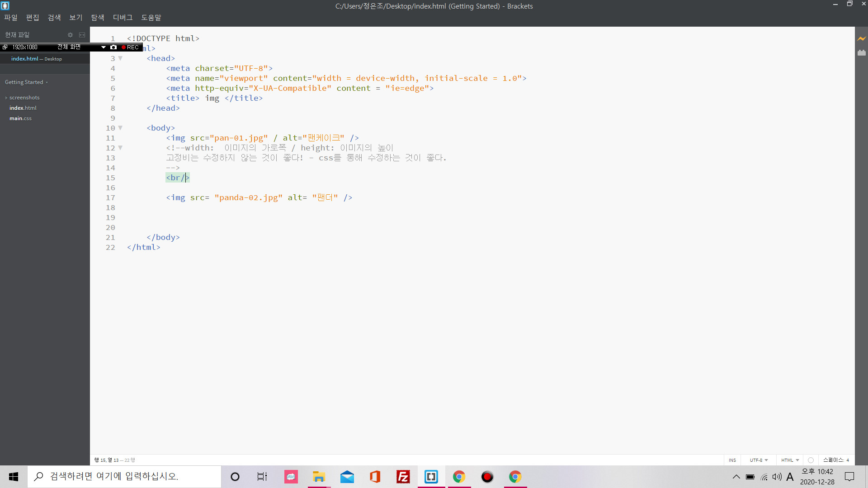The image size is (868, 488).
Task: Open Extension Manager icon
Action: pos(862,53)
